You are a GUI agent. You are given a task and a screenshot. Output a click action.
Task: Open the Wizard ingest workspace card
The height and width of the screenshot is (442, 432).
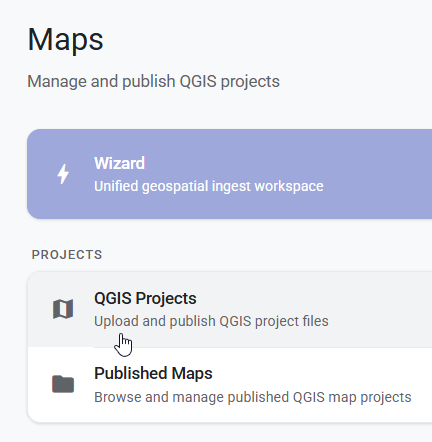(x=229, y=174)
